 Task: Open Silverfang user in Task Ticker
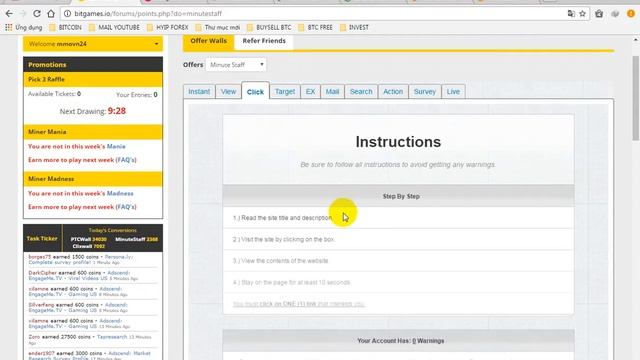click(x=41, y=305)
